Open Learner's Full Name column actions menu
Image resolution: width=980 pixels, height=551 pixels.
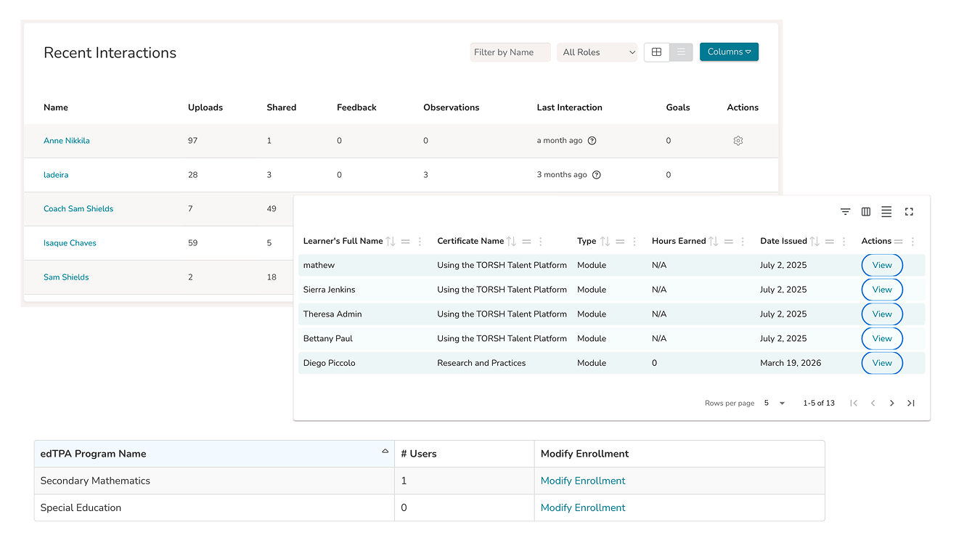pyautogui.click(x=420, y=242)
